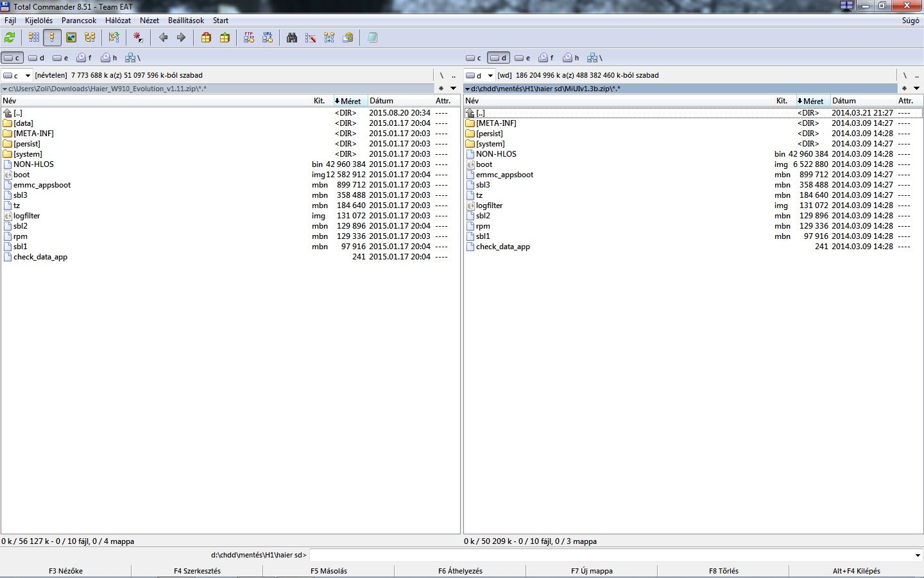This screenshot has width=924, height=578.
Task: Click the copy names to clipboard icon
Action: pos(348,38)
